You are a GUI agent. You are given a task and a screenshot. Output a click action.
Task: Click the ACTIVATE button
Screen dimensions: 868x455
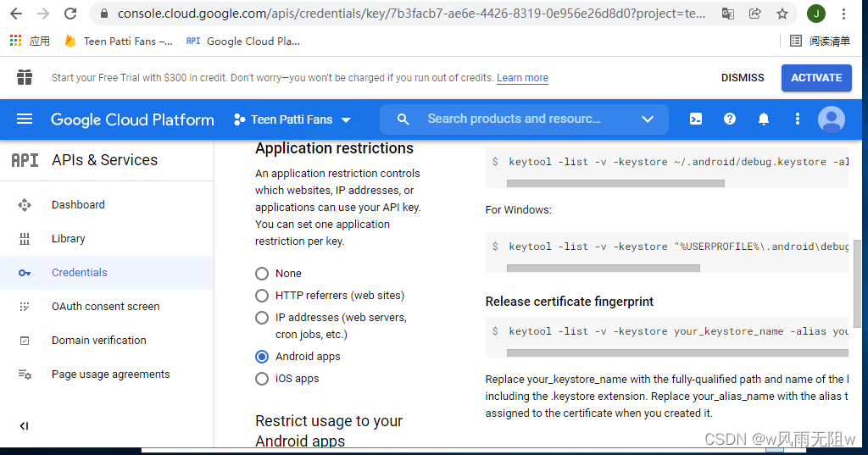click(x=815, y=77)
